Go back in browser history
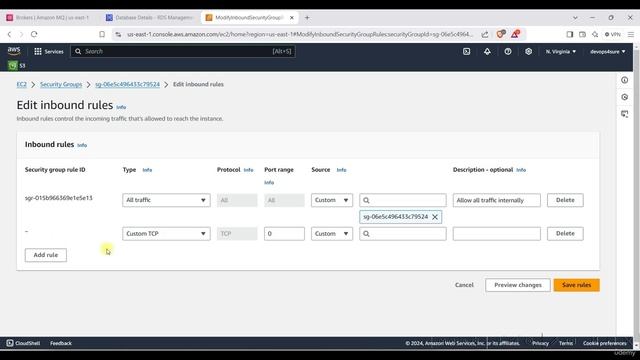Screen dimensions: 640x360 9,34
